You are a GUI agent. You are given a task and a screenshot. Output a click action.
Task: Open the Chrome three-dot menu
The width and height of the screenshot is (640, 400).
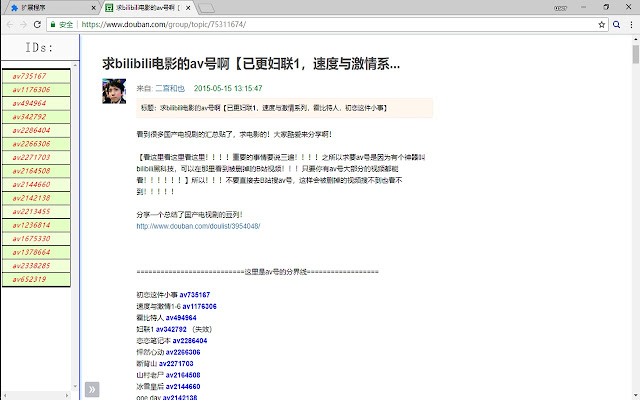[631, 24]
